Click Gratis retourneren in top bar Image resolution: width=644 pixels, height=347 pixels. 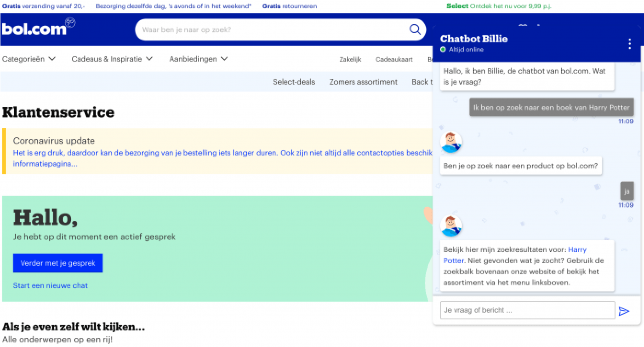[x=290, y=6]
